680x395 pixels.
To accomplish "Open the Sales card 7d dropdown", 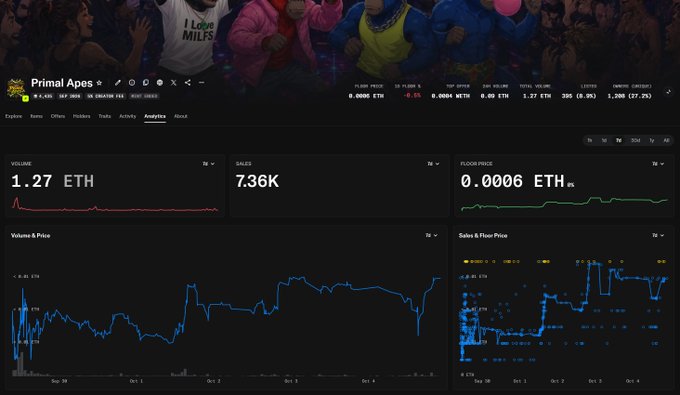I will pyautogui.click(x=433, y=164).
